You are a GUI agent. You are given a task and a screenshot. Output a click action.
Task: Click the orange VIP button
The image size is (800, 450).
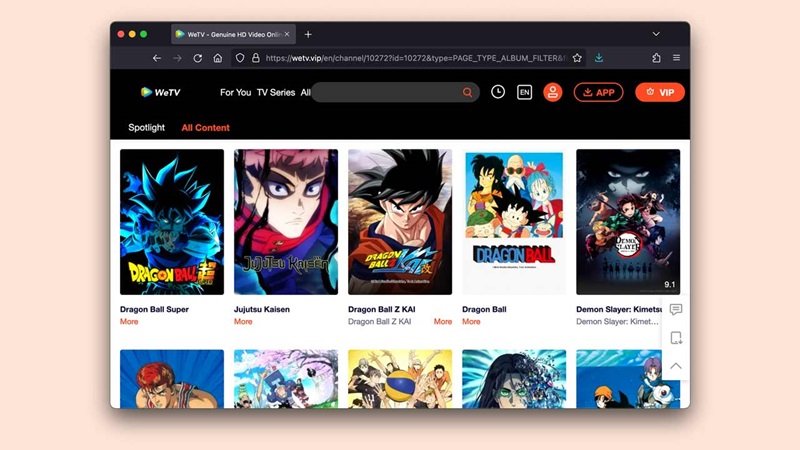pos(660,92)
